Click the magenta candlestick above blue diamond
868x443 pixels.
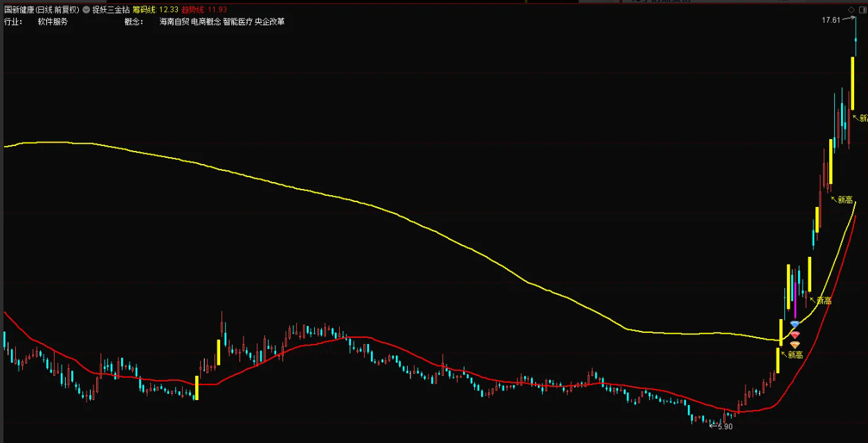795,305
